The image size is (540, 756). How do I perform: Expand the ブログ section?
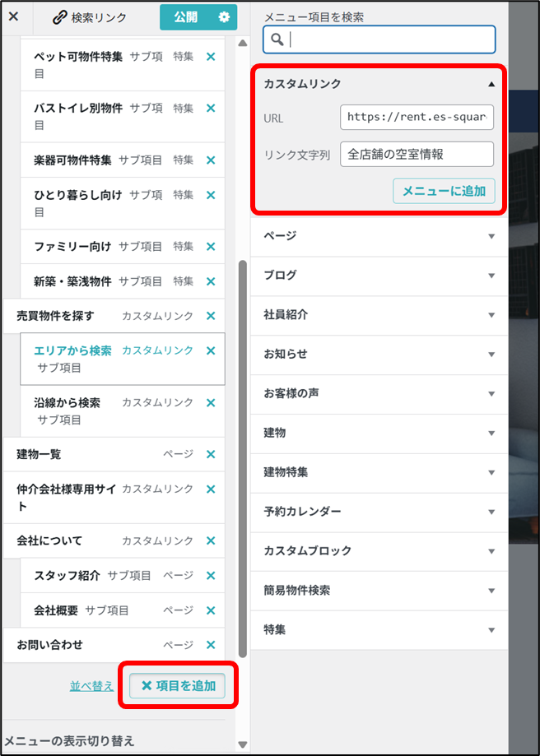tap(491, 276)
